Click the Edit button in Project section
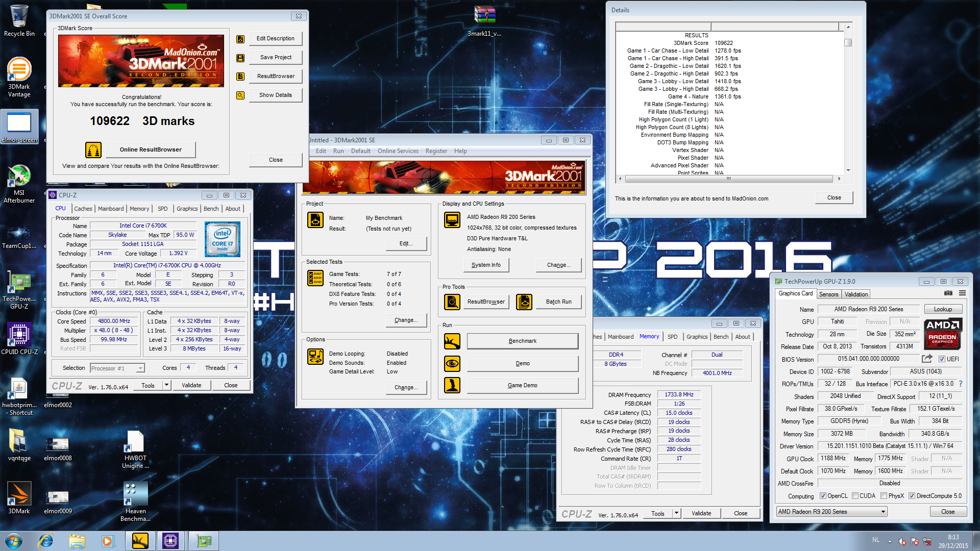This screenshot has width=980, height=551. coord(406,243)
